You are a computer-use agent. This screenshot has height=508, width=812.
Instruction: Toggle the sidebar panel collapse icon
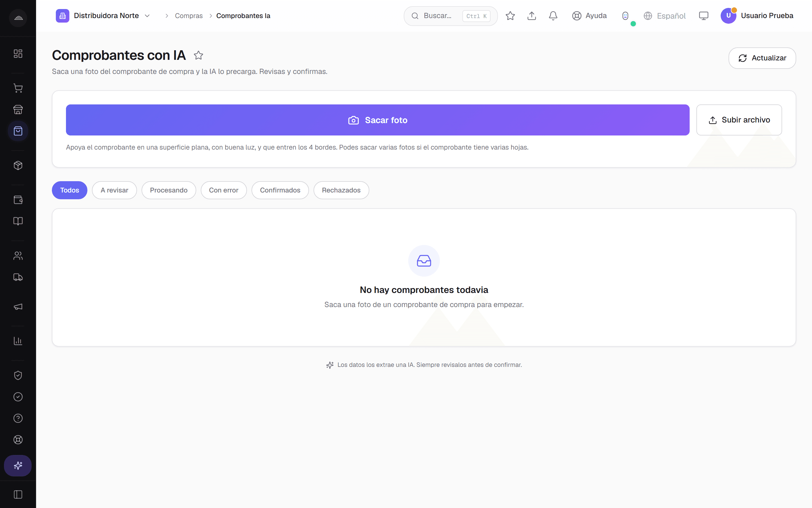(x=18, y=494)
